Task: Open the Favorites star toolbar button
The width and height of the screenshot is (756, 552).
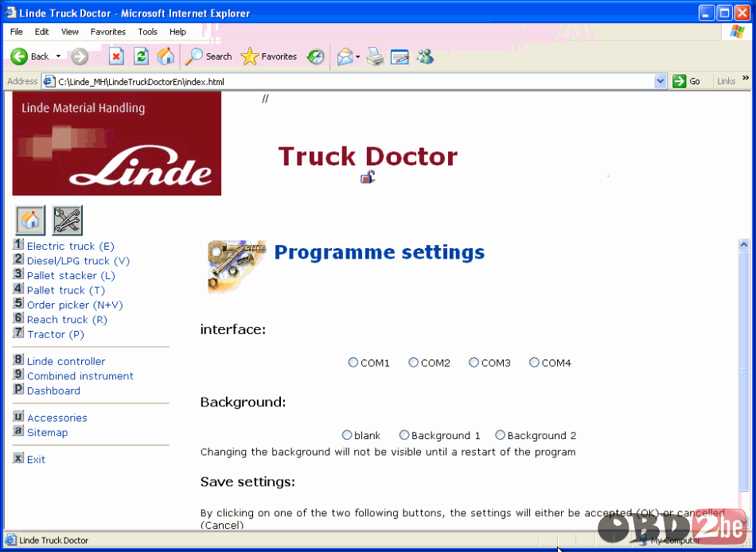Action: coord(269,56)
